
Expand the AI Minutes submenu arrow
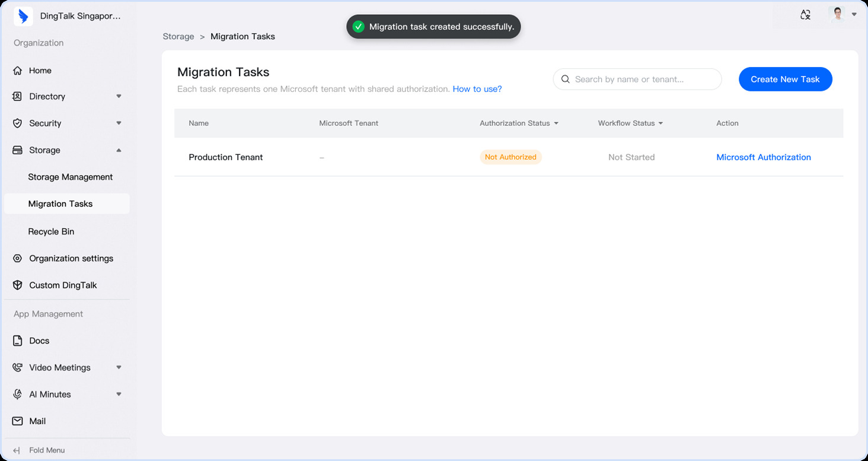click(x=119, y=395)
